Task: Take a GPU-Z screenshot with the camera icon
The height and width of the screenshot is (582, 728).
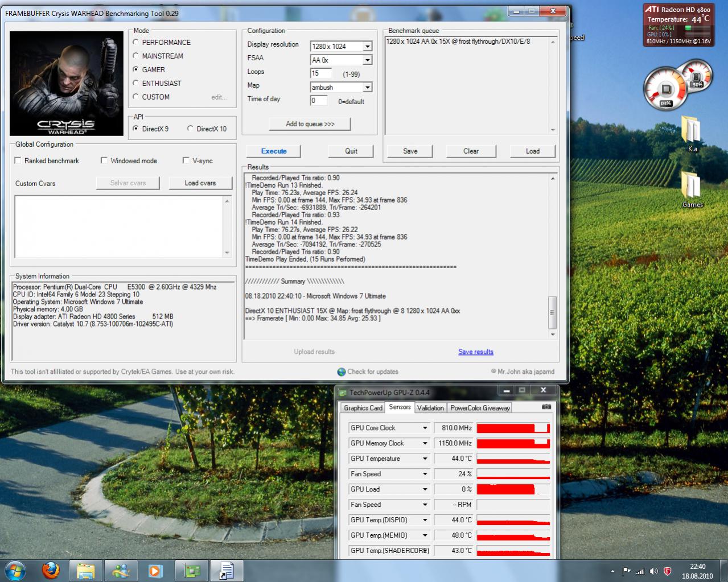Action: tap(546, 407)
